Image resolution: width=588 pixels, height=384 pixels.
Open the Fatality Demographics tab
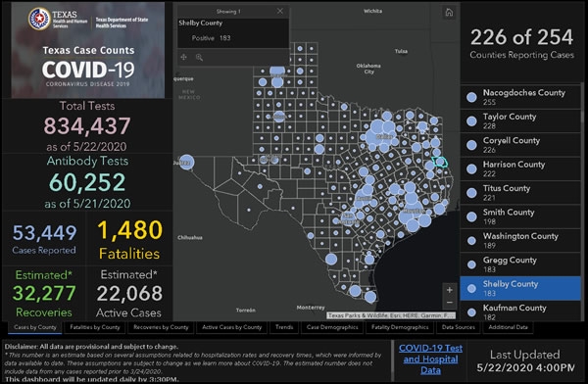pos(400,327)
